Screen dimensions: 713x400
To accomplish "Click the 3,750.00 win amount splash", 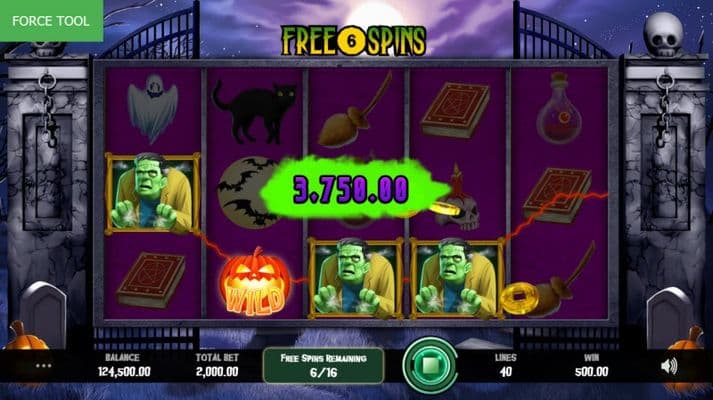I will click(x=350, y=190).
